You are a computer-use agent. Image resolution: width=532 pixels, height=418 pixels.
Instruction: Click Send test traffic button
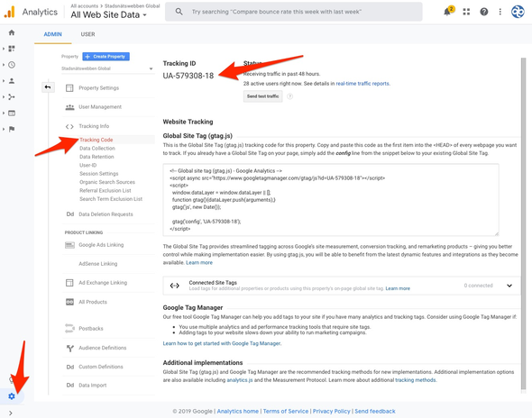tap(263, 96)
